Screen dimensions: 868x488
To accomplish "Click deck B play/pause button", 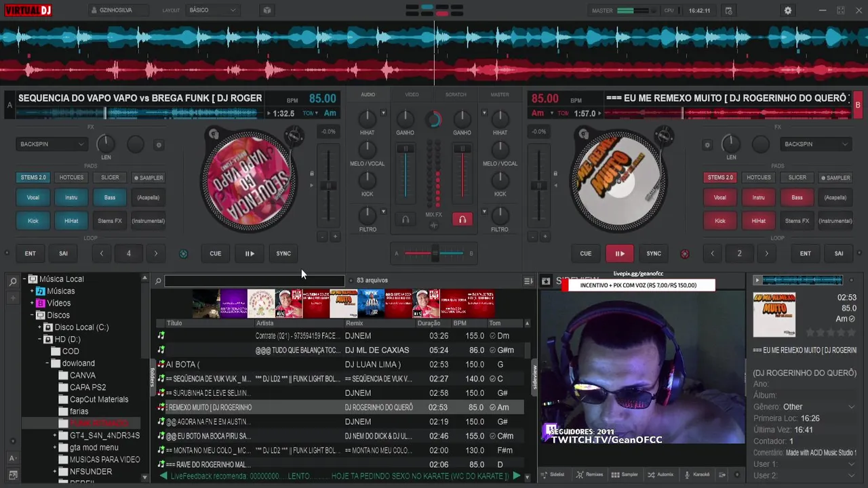I will coord(620,253).
